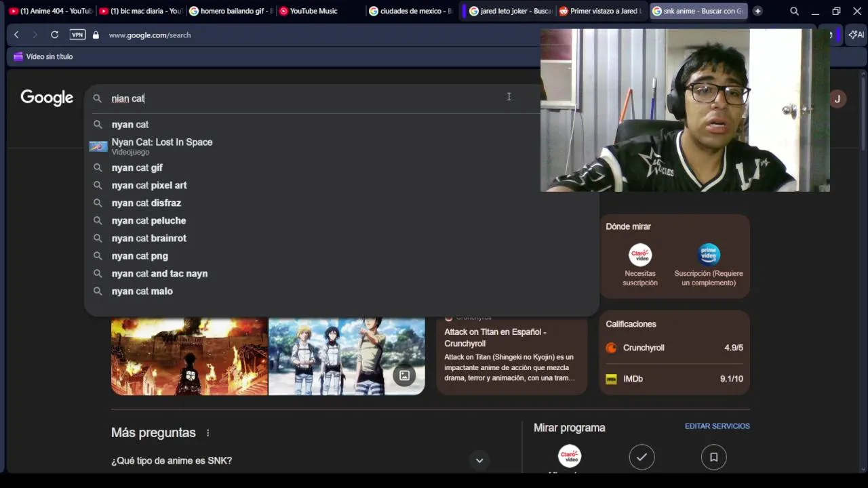Open the VPN badge in address bar
The image size is (868, 488).
tap(77, 35)
